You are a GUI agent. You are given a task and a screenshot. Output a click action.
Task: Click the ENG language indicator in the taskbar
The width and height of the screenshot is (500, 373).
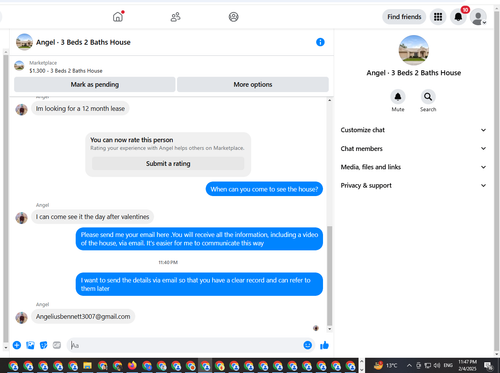click(448, 365)
